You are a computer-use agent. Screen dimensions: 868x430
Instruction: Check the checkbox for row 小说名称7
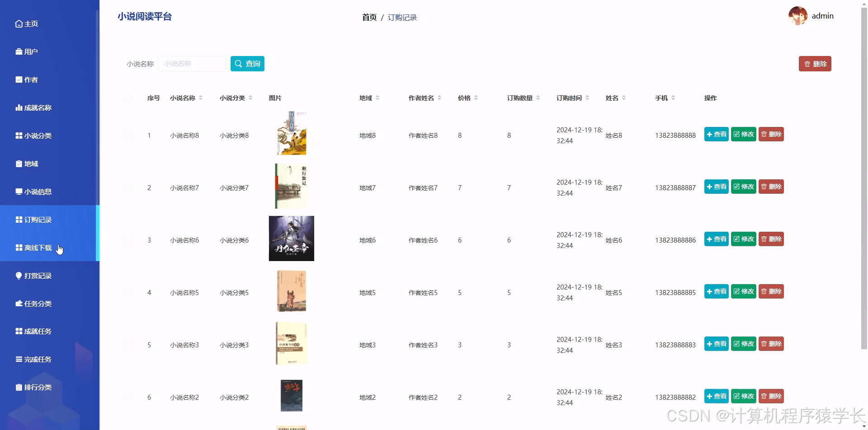(x=128, y=188)
